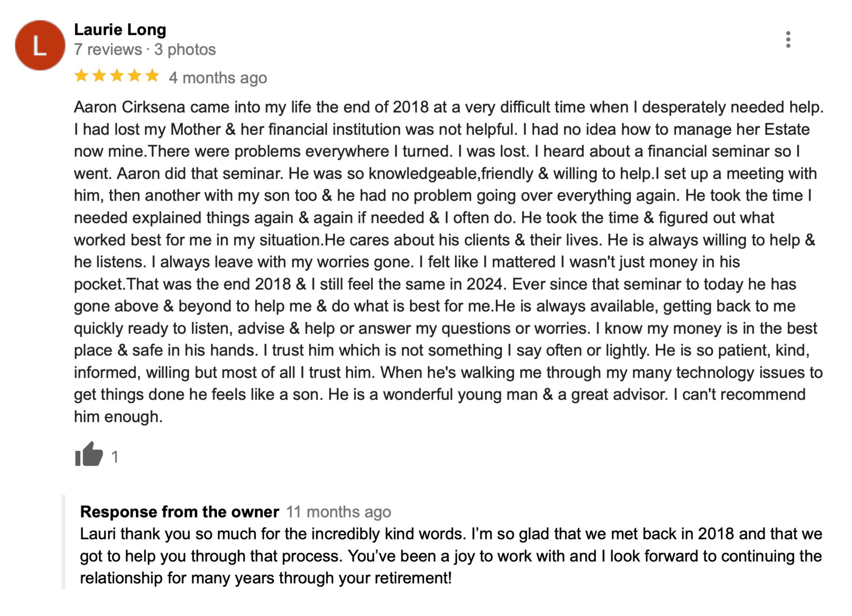Click Laurie Long's red avatar
The height and width of the screenshot is (616, 852).
[40, 45]
